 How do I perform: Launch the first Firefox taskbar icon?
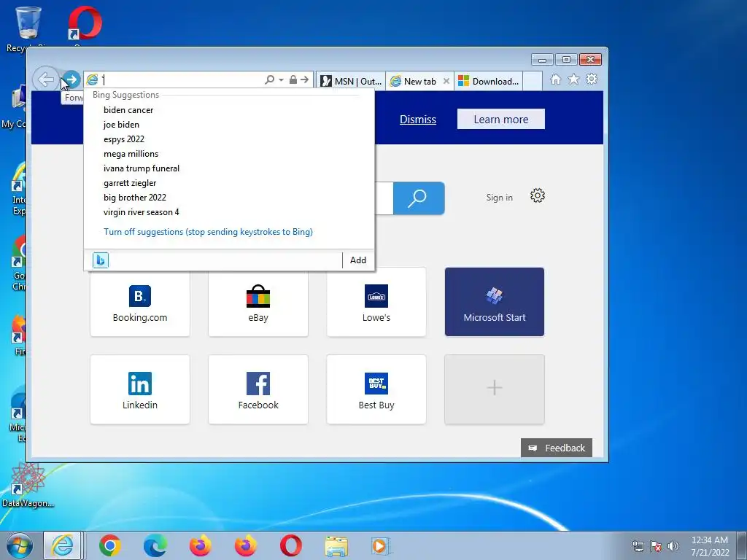point(201,545)
